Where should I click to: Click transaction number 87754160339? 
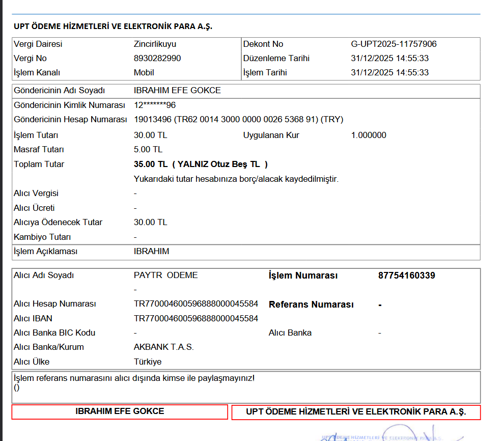pos(407,275)
